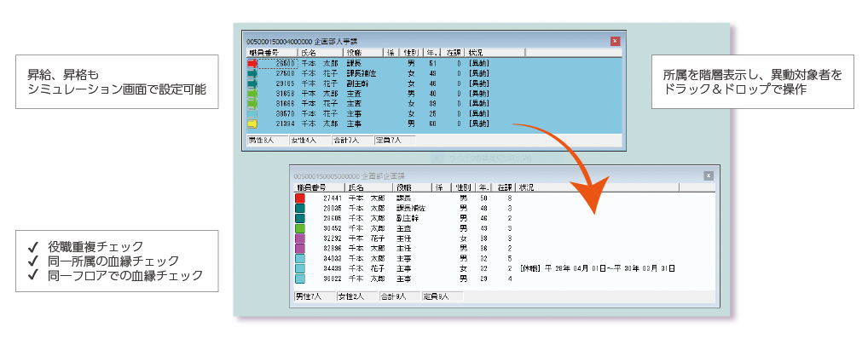Close the 企画部企画課 window

[708, 175]
